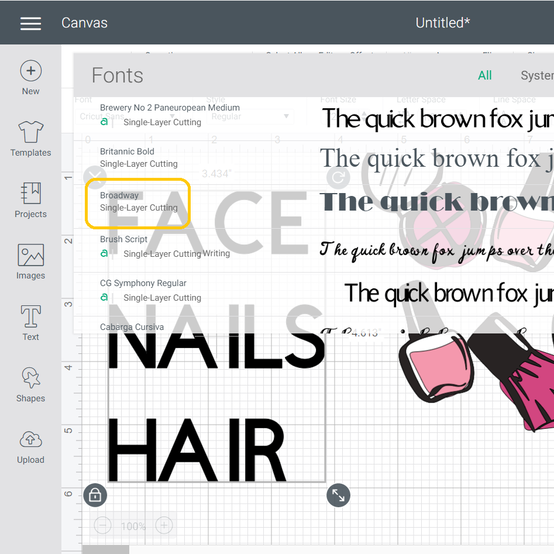
Task: Click the delete X handle on selection
Action: pyautogui.click(x=95, y=177)
